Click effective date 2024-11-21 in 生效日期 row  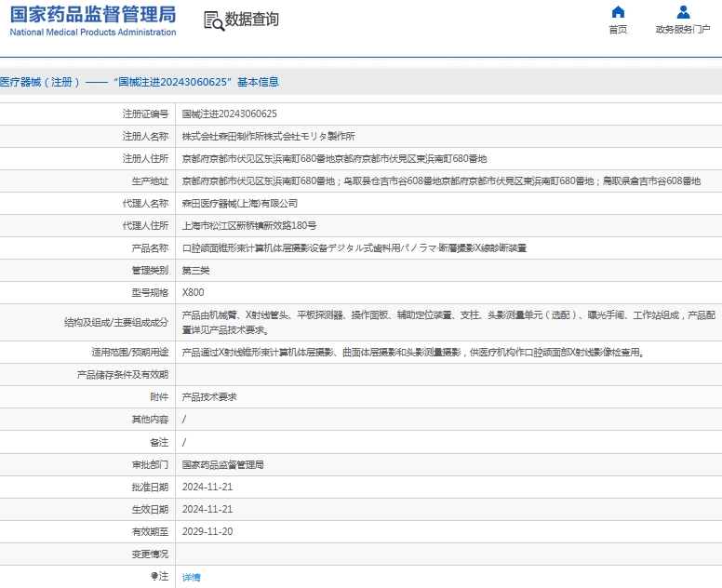(207, 509)
